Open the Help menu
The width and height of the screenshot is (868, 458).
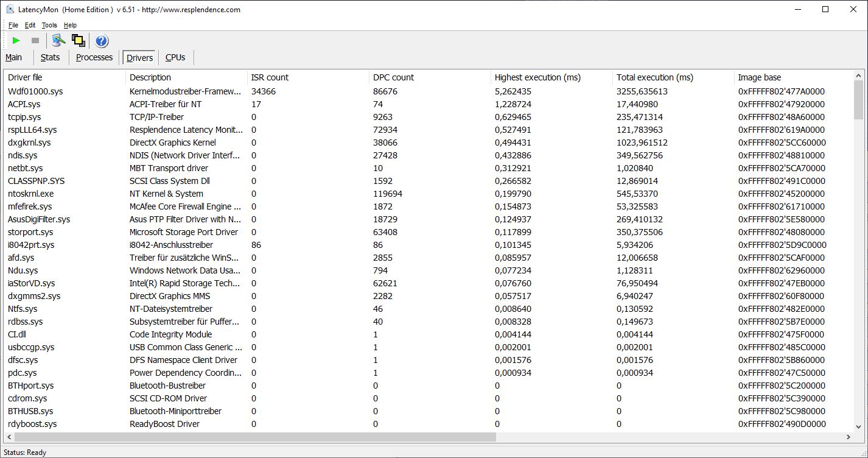point(70,25)
